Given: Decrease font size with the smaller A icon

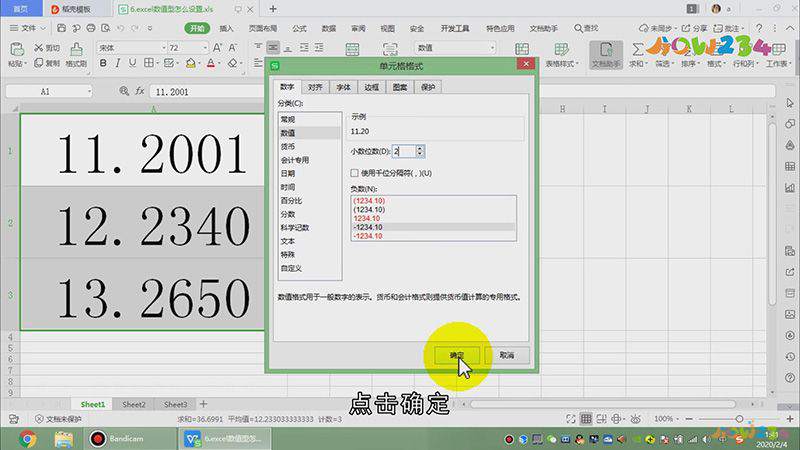Looking at the screenshot, I should click(x=233, y=47).
